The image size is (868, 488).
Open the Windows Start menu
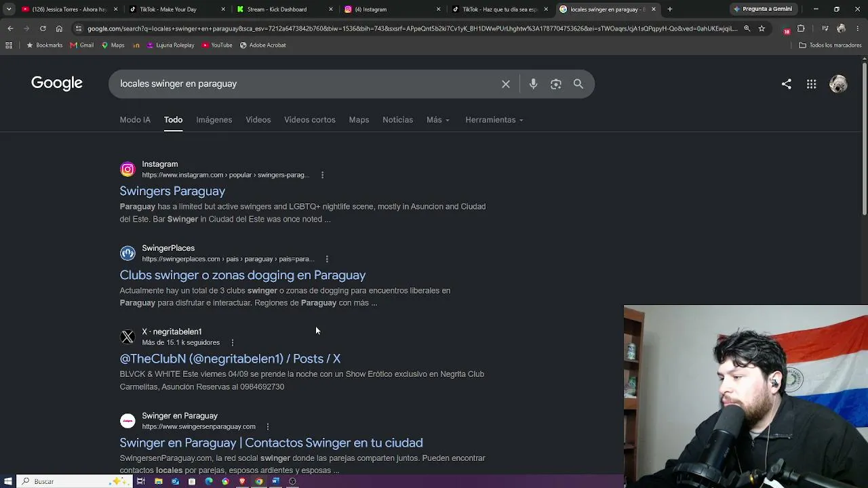coord(8,481)
